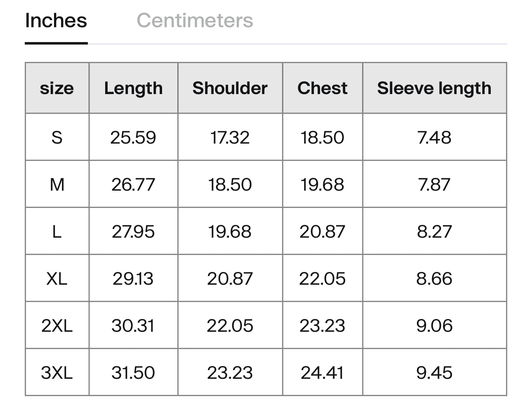This screenshot has width=532, height=411.
Task: Click the 24.41 chest cell
Action: point(322,373)
